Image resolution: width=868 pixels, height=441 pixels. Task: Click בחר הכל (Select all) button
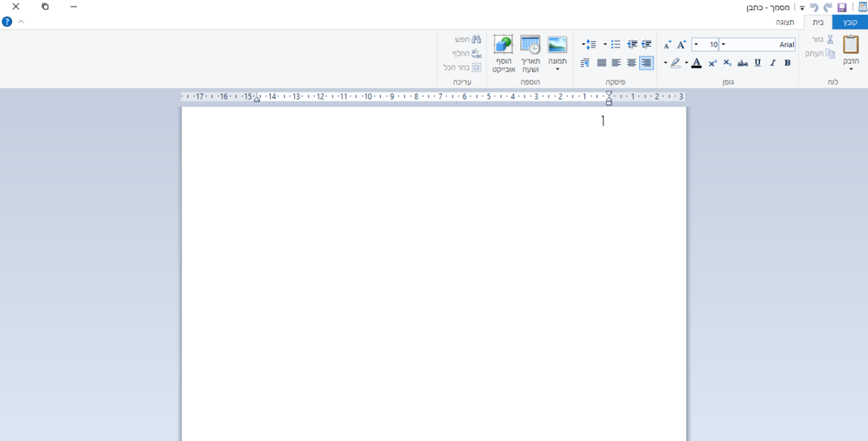(x=462, y=67)
